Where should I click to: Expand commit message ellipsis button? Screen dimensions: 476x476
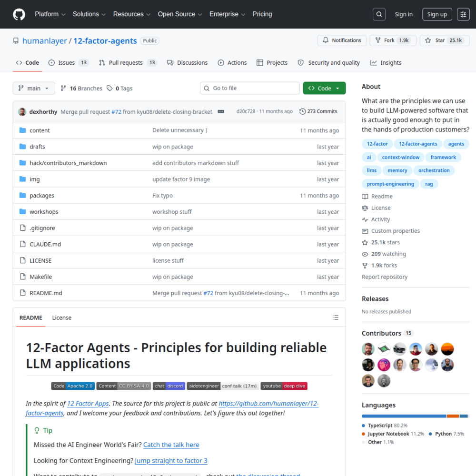[221, 112]
